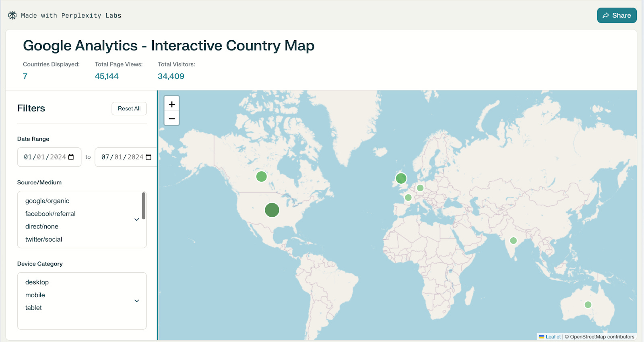Select the mobile device option

(x=35, y=295)
